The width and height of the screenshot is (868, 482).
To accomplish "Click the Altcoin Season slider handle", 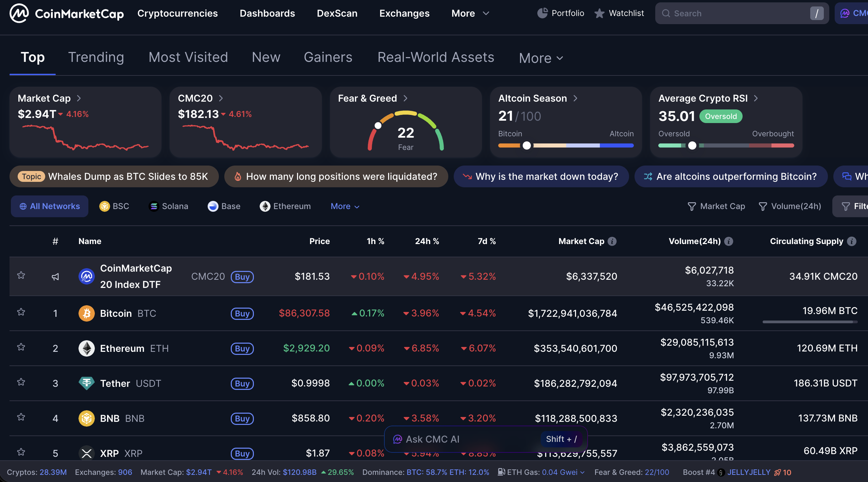I will click(x=526, y=145).
